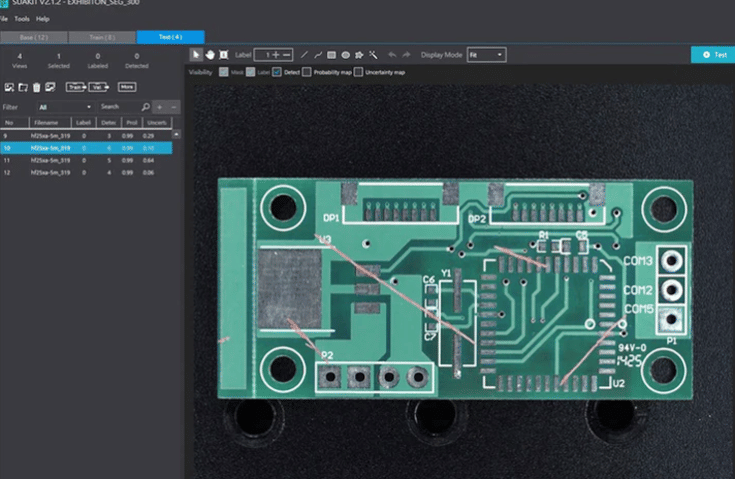Screen dimensions: 735x479
Task: Enable the Uncertainty map checkbox
Action: (360, 72)
